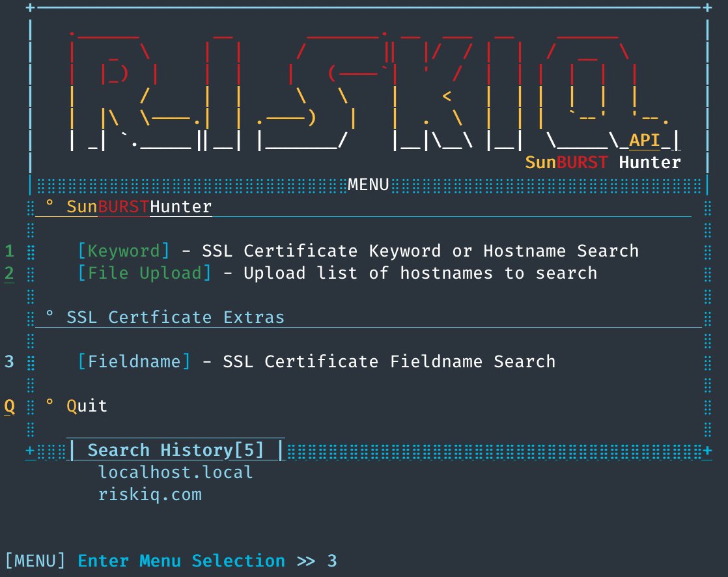
Task: Click the Search History[5] header
Action: pos(176,450)
